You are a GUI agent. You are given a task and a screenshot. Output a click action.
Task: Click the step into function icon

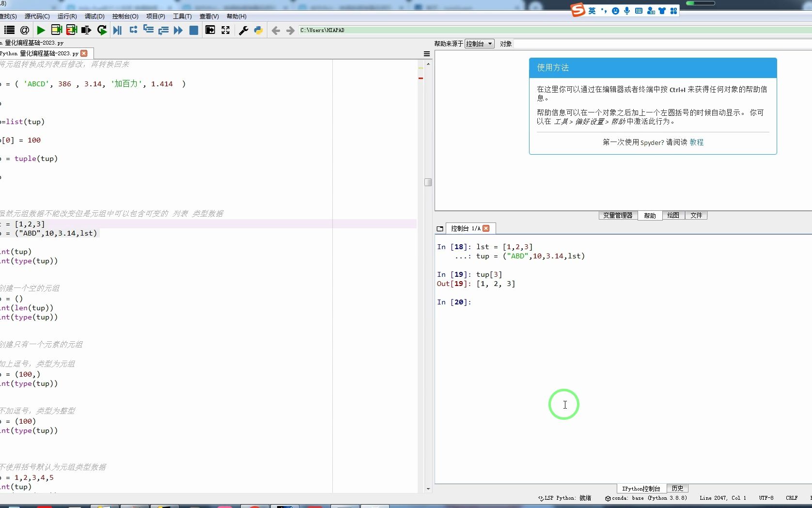pos(148,30)
